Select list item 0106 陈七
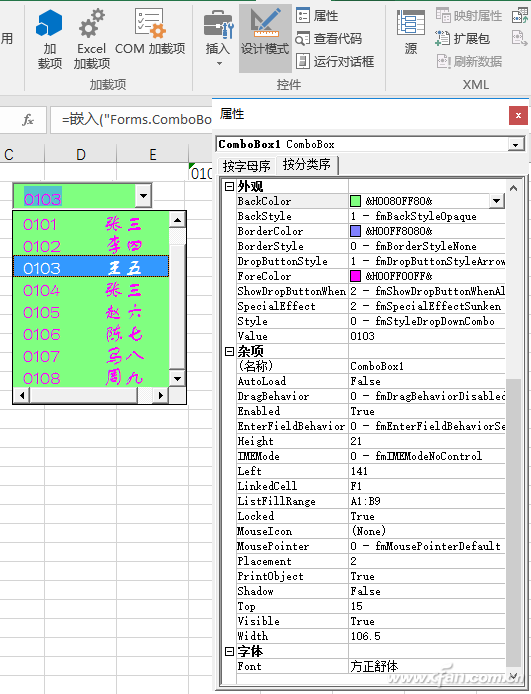This screenshot has width=531, height=694. [x=91, y=334]
